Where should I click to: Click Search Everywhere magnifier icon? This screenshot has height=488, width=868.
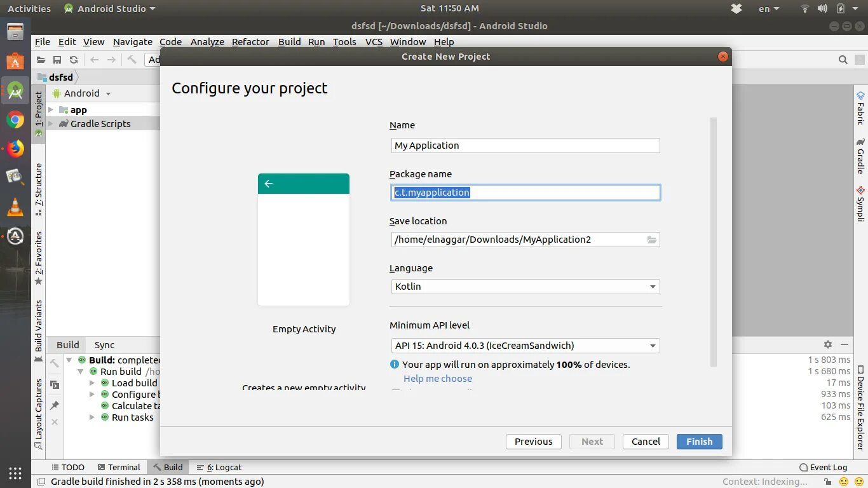[x=843, y=60]
